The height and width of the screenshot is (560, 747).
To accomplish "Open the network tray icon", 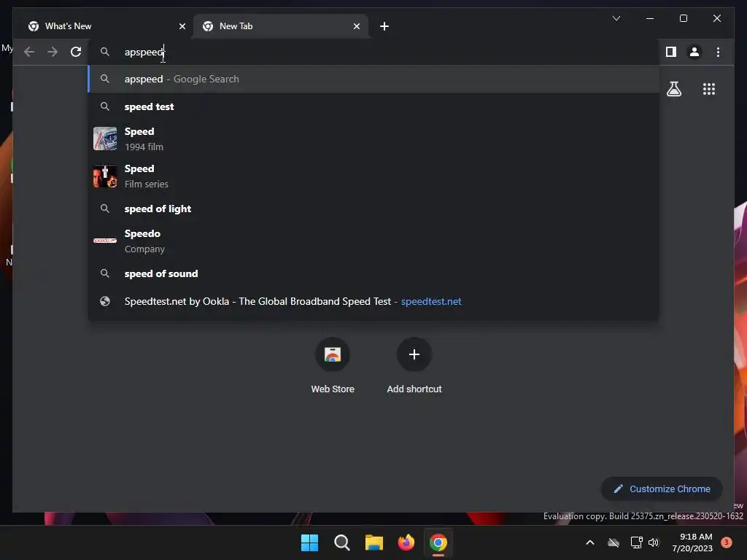I will pyautogui.click(x=636, y=542).
